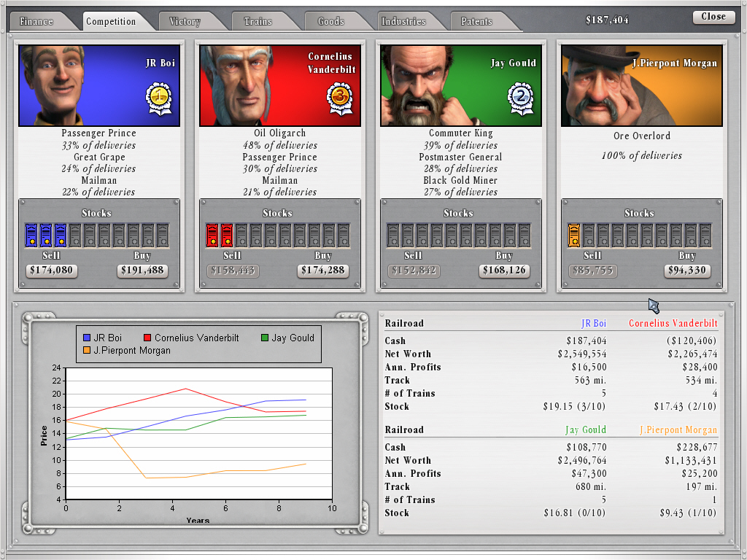Click the second empty Jay Gould stock slot
Viewport: 747px width, 560px height.
click(x=408, y=236)
